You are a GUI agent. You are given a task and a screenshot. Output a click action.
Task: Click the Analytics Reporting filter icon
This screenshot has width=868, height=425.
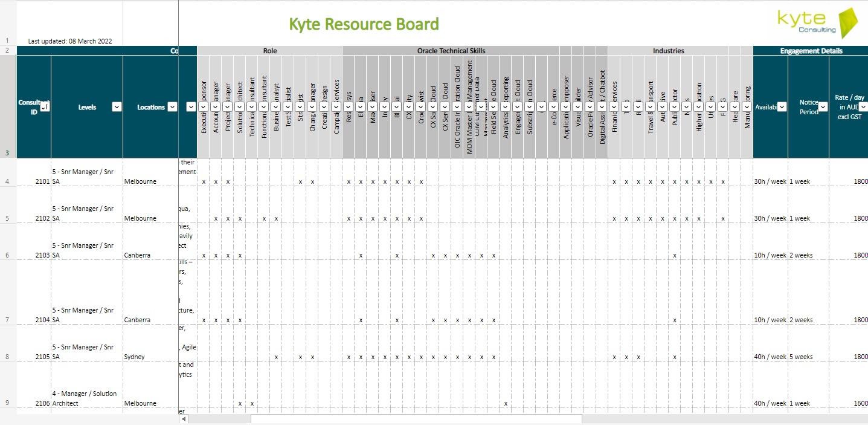pos(505,107)
